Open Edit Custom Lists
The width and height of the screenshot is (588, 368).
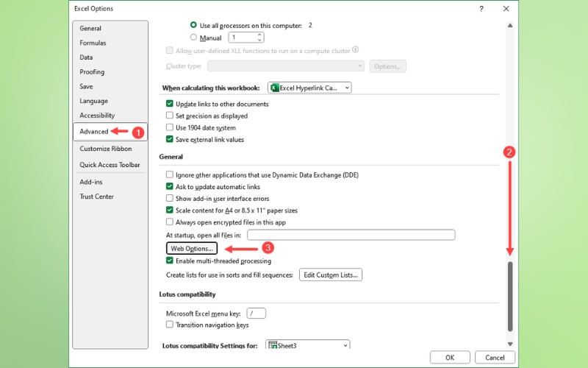(x=330, y=275)
